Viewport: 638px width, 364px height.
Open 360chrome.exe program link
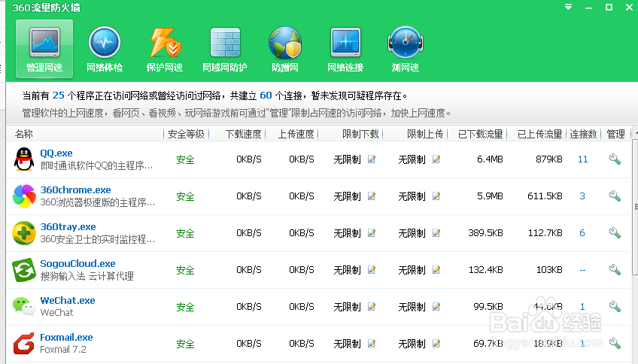tap(75, 190)
